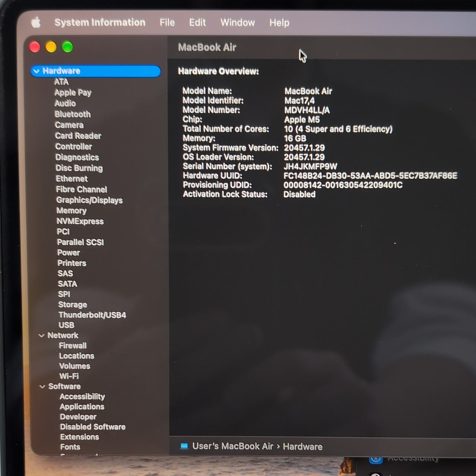The image size is (476, 476).
Task: Open the Help menu
Action: pos(279,23)
